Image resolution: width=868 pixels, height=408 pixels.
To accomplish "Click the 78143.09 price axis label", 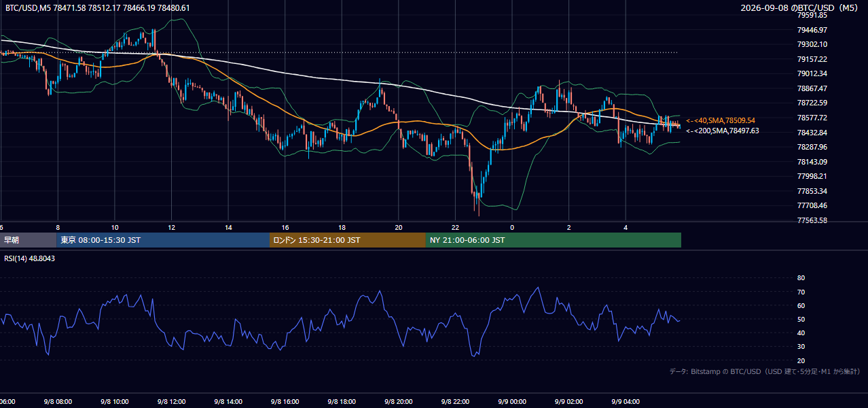I will tap(812, 162).
